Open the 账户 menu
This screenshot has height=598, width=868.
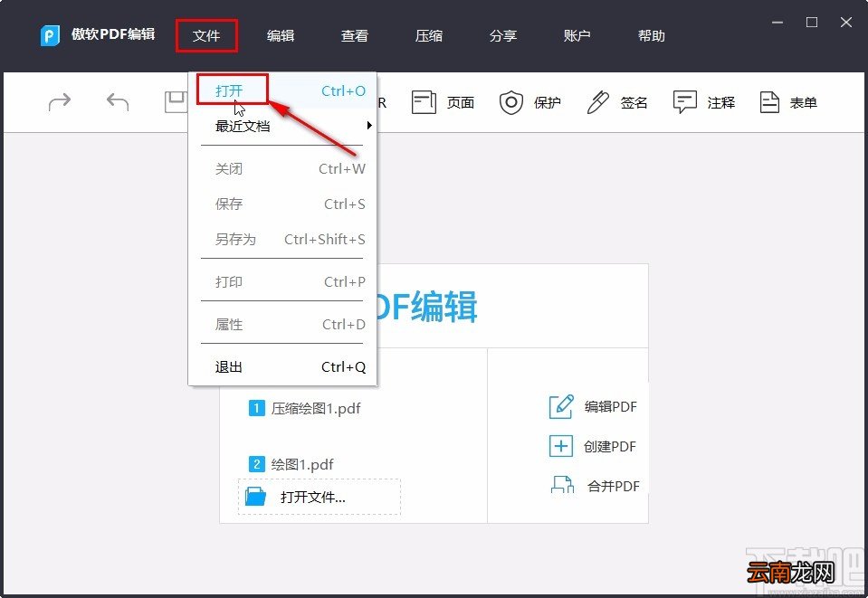tap(577, 36)
